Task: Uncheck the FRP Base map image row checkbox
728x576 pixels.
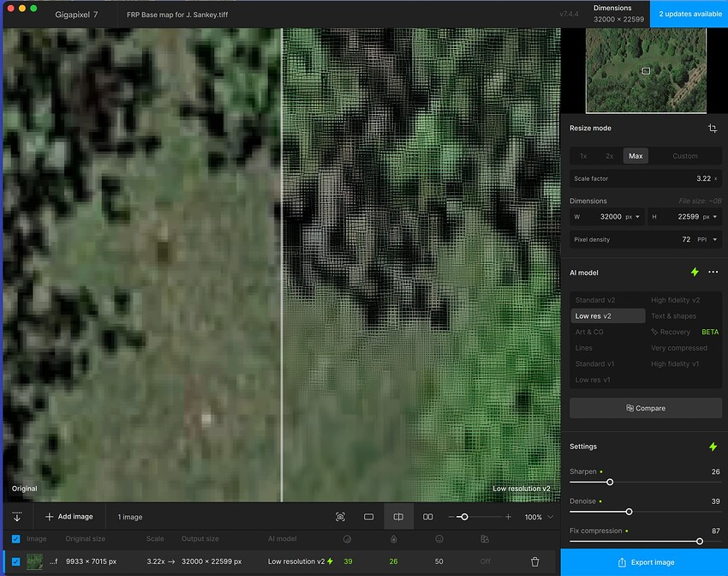Action: pos(16,561)
